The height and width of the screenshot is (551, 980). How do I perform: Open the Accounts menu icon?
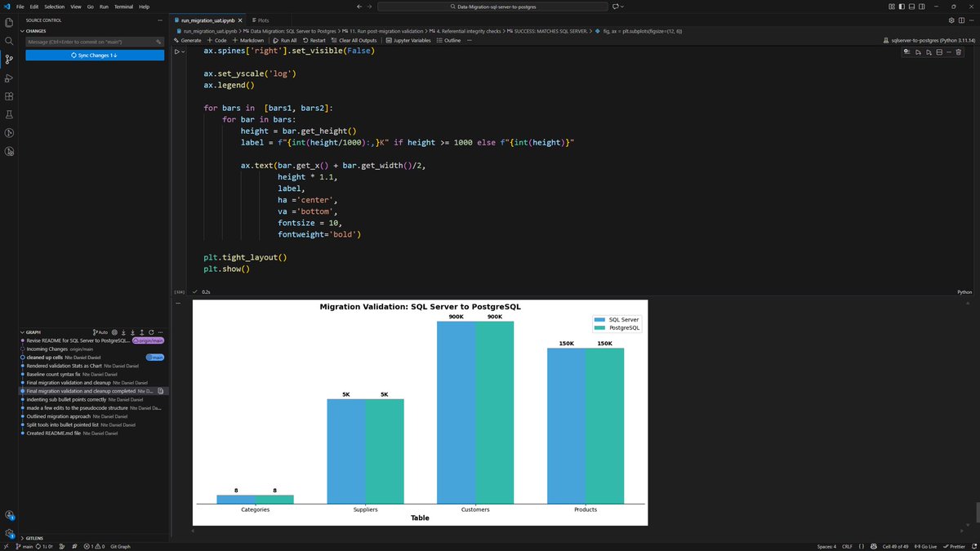coord(9,515)
